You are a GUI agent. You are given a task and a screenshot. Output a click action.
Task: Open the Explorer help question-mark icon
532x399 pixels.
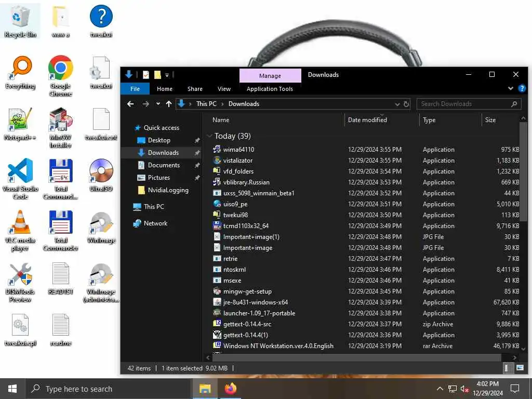click(522, 88)
